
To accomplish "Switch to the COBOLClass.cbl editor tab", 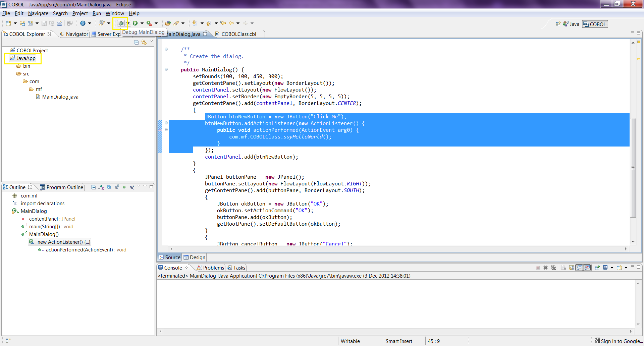I will coord(238,34).
